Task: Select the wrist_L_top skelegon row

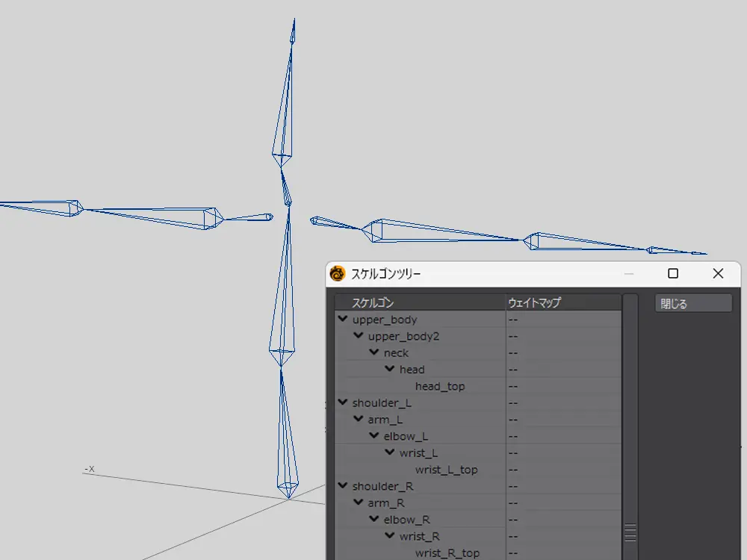Action: 446,470
